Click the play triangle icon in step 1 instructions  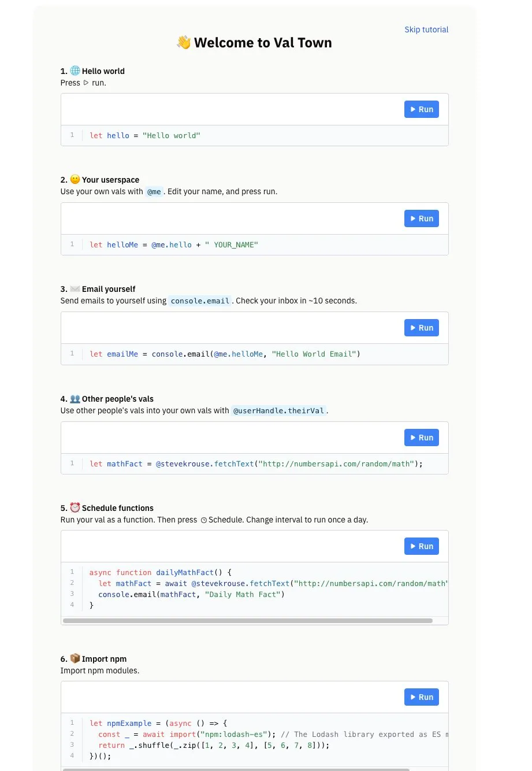pos(86,83)
